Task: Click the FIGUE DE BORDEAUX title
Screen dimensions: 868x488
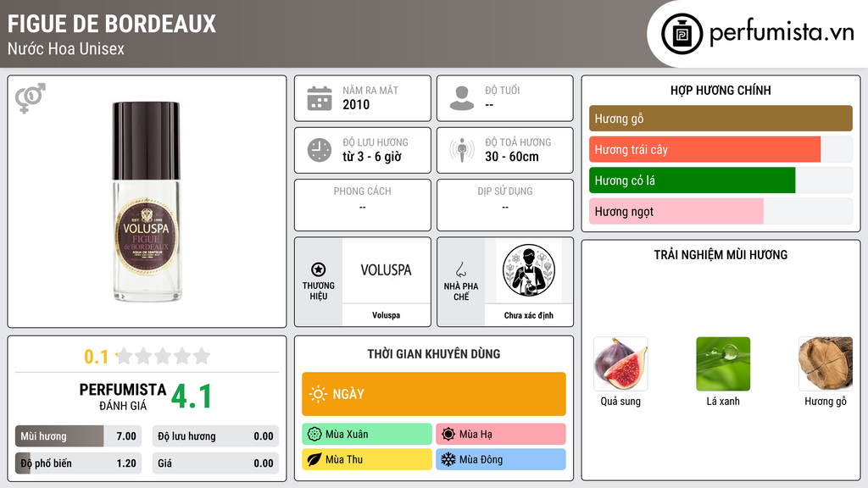Action: (x=112, y=24)
